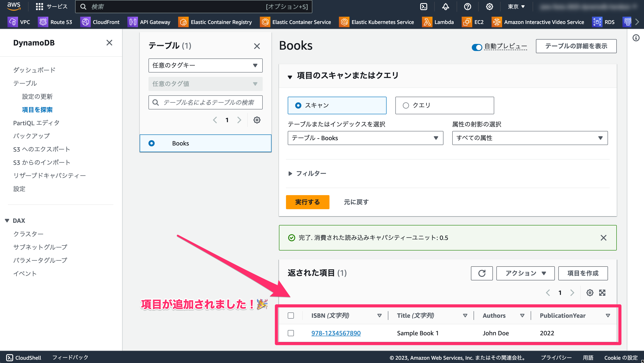Check the 978-1234567890 row checkbox
Viewport: 644px width, 363px height.
[x=291, y=333]
